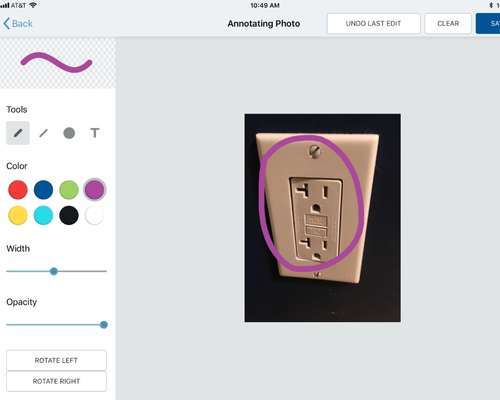Select the white color swatch

point(95,215)
